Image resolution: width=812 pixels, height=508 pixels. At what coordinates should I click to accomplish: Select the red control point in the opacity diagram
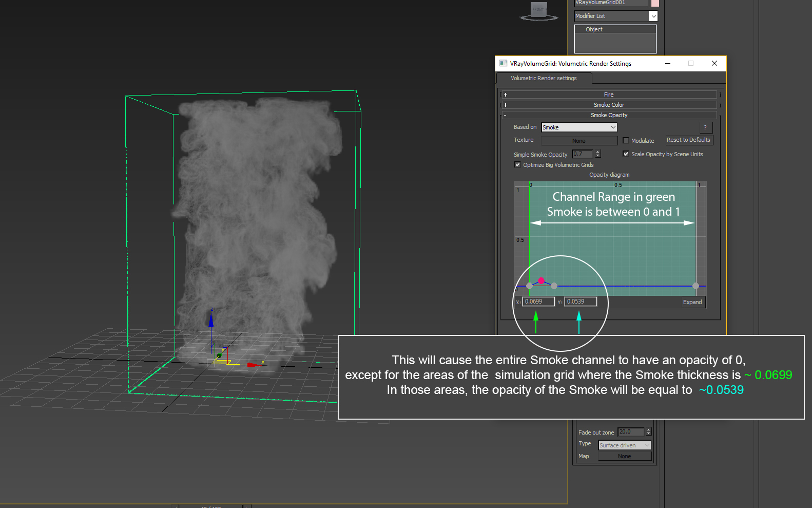pos(541,280)
